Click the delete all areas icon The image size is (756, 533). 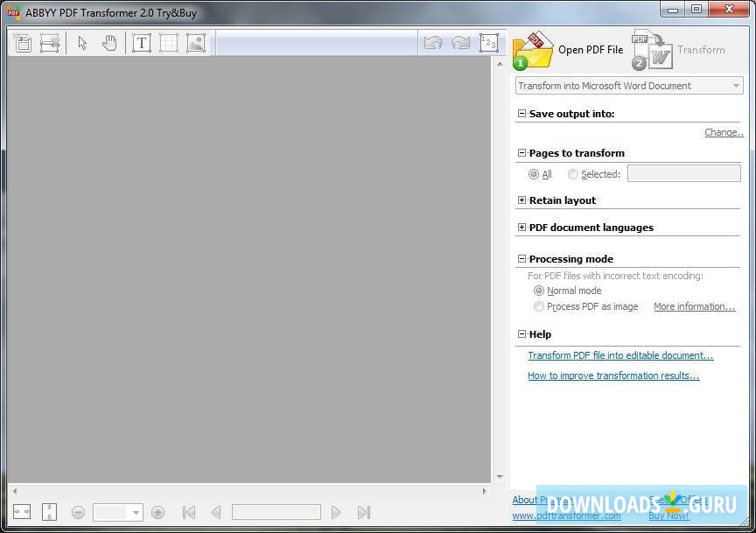pyautogui.click(x=50, y=43)
